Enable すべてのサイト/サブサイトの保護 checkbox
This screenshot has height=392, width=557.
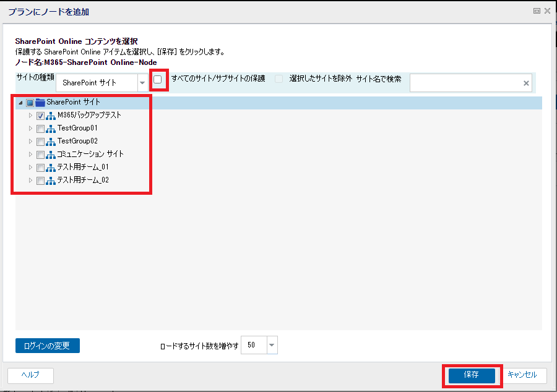[x=158, y=80]
